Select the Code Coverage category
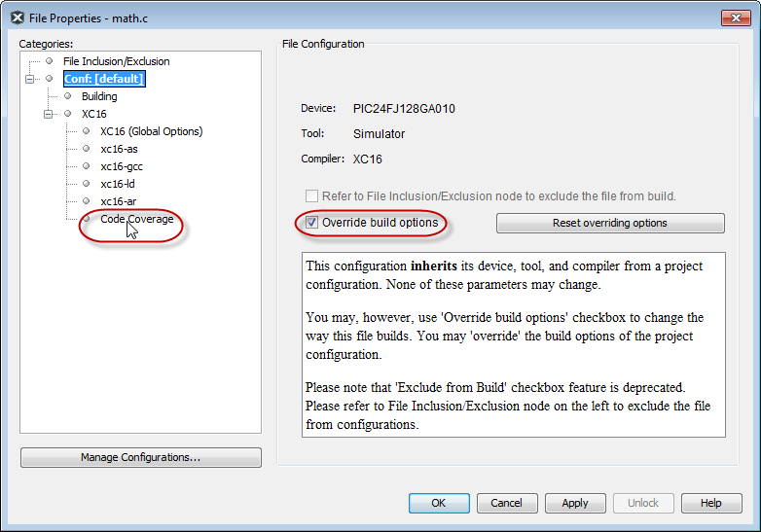Image resolution: width=761 pixels, height=532 pixels. (x=137, y=219)
